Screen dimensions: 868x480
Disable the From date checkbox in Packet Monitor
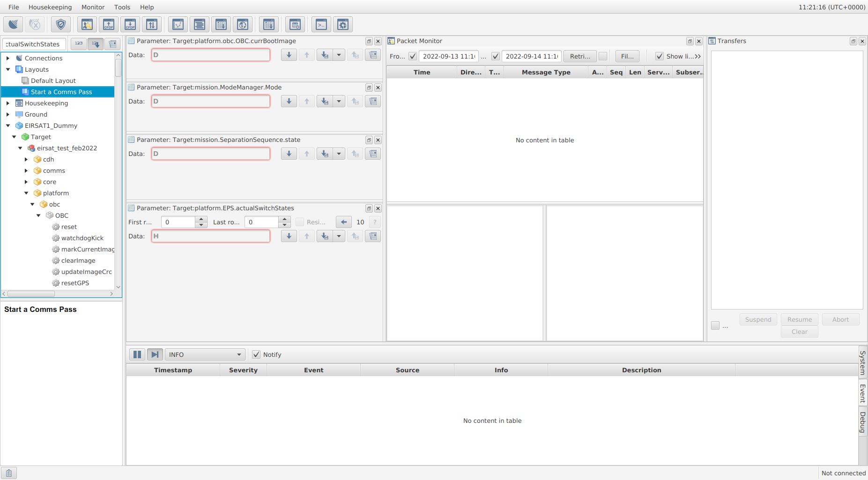[x=413, y=56]
